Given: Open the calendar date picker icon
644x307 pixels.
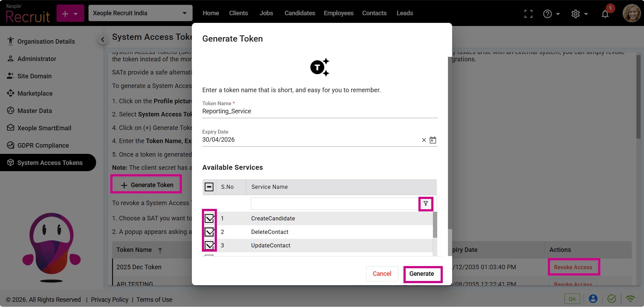Looking at the screenshot, I should (433, 140).
